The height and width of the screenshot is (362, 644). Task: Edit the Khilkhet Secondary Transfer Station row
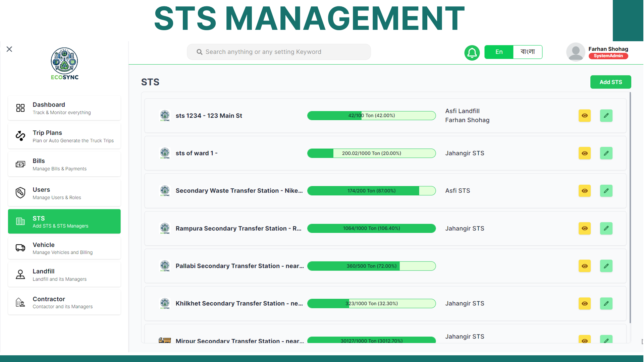(x=606, y=303)
